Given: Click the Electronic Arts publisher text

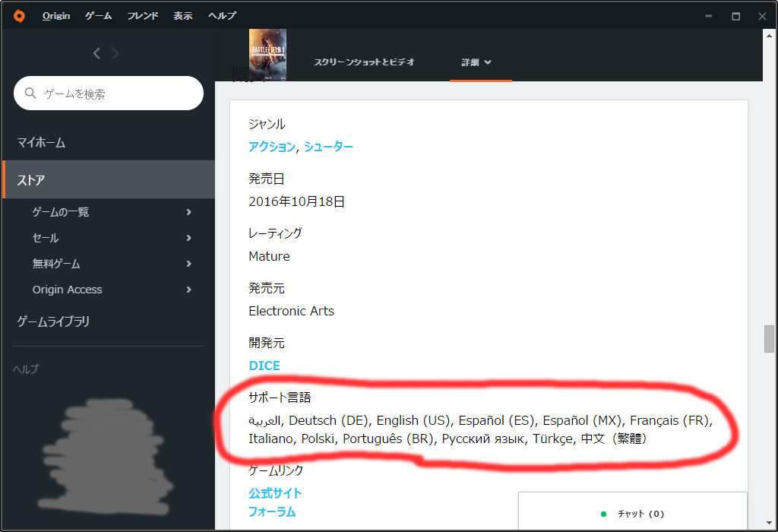Looking at the screenshot, I should 291,311.
